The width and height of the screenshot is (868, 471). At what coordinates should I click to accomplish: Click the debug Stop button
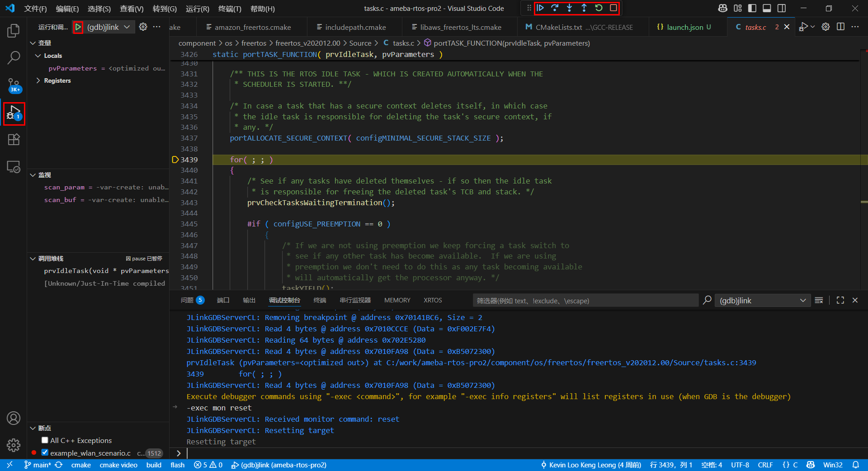tap(613, 8)
